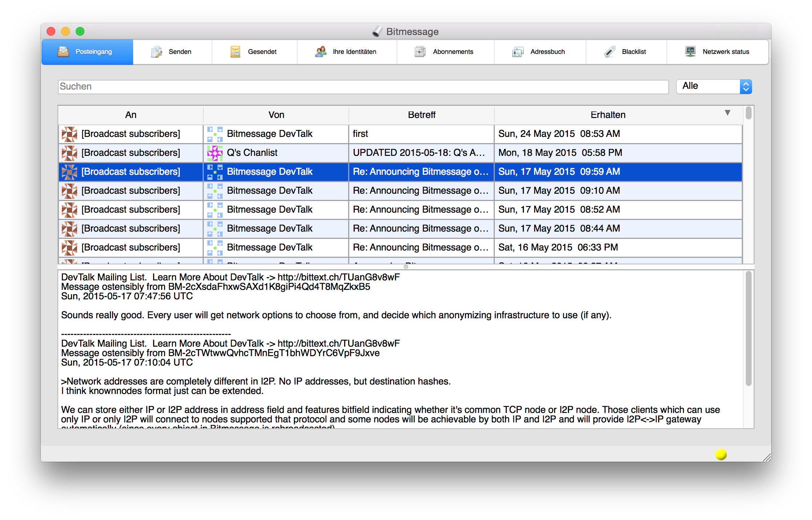Select the Q's Chanlist UPDATED message
This screenshot has height=520, width=812.
(418, 153)
